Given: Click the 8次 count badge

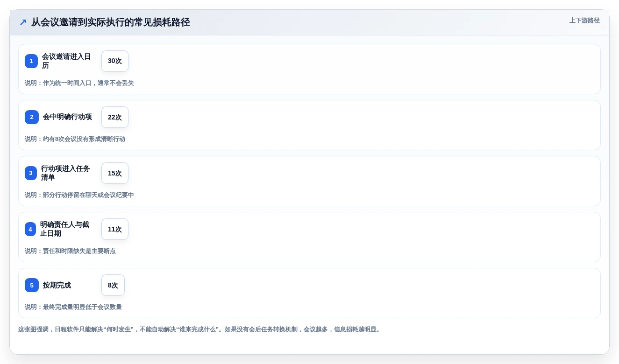Looking at the screenshot, I should tap(113, 285).
